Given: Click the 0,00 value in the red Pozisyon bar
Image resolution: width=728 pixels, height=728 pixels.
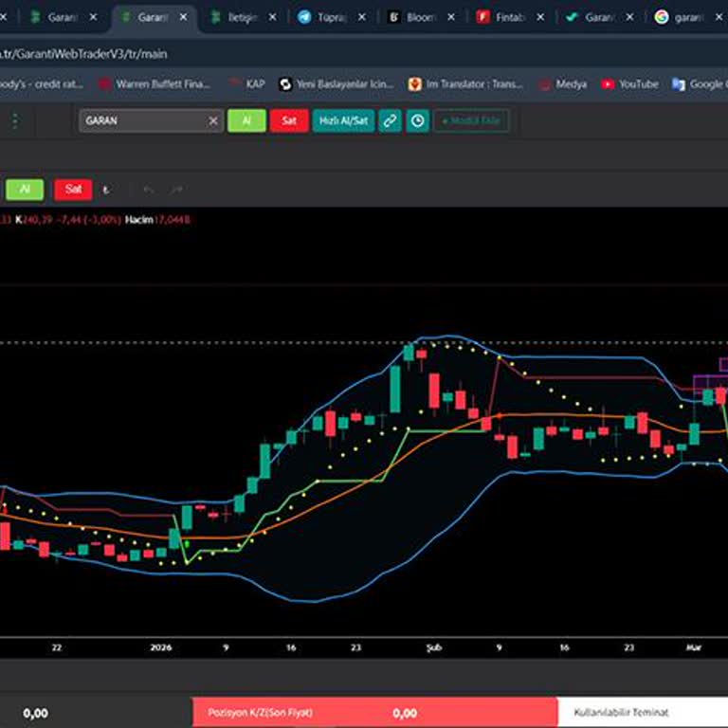Looking at the screenshot, I should tap(405, 713).
